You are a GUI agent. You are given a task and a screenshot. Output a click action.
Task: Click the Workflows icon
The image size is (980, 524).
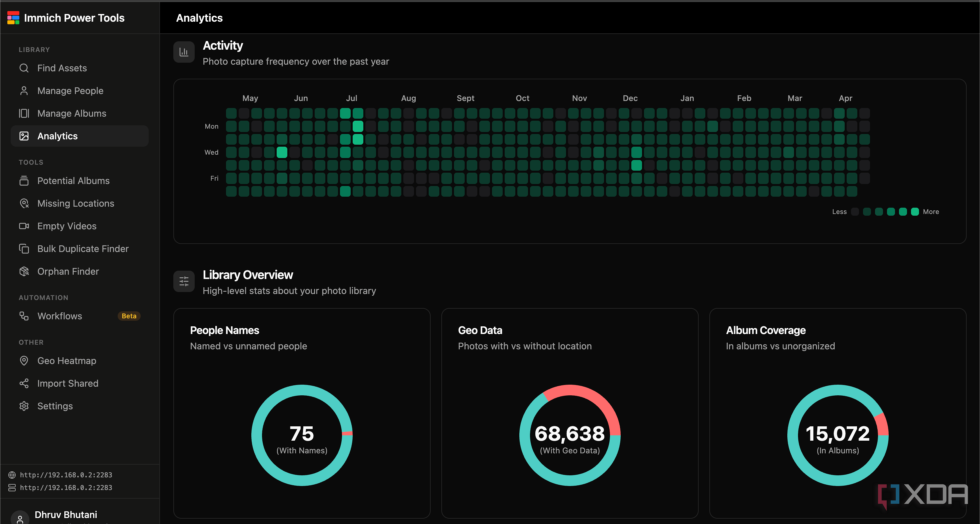click(x=24, y=316)
